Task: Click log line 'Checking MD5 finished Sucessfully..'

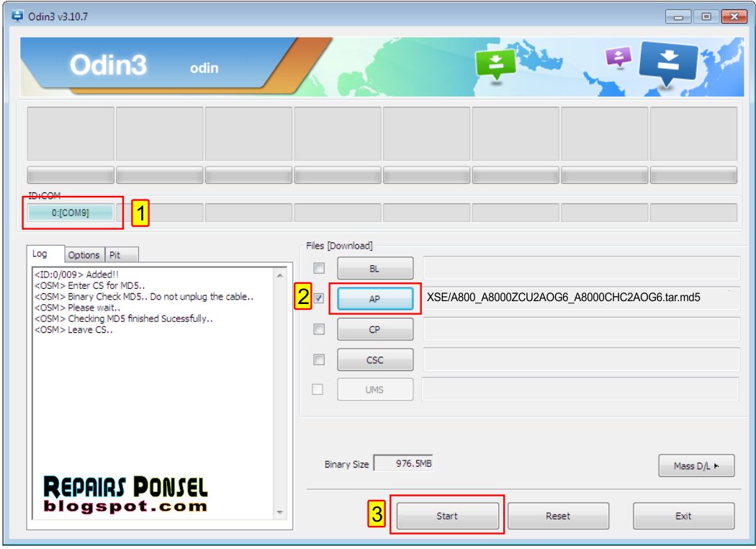Action: (x=123, y=319)
